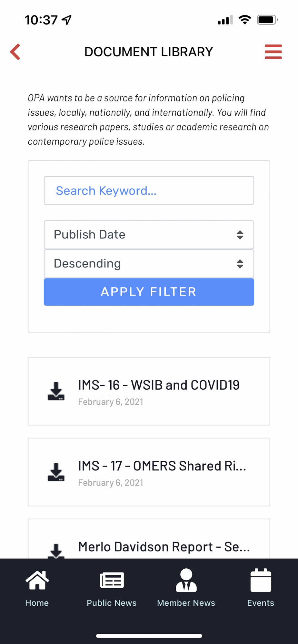
Task: Open IMS - 17 - OMERS Shared Ri... document
Action: click(162, 466)
